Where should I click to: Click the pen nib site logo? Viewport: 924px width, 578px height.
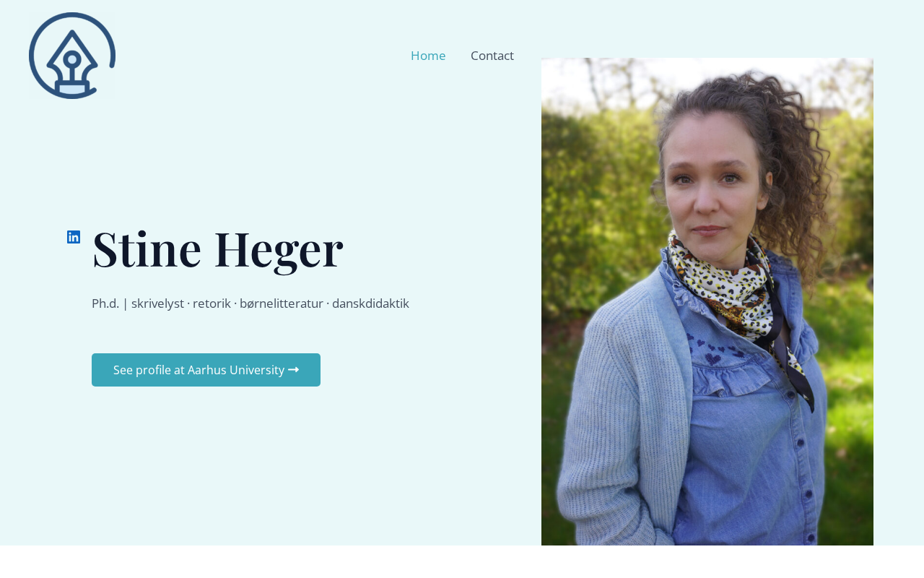[x=72, y=56]
